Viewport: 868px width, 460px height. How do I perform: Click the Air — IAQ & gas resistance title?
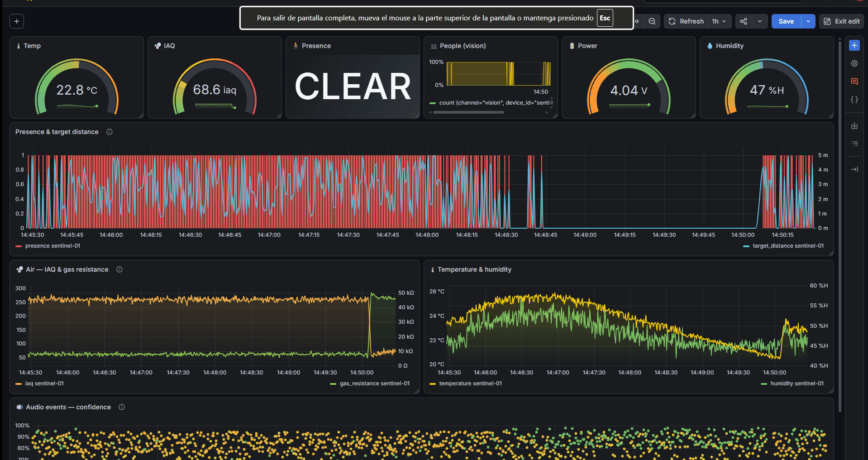(x=67, y=269)
